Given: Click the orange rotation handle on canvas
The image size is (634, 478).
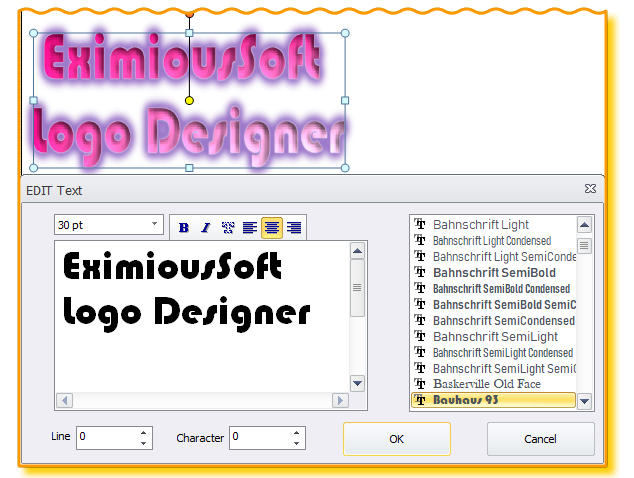Looking at the screenshot, I should 189,15.
